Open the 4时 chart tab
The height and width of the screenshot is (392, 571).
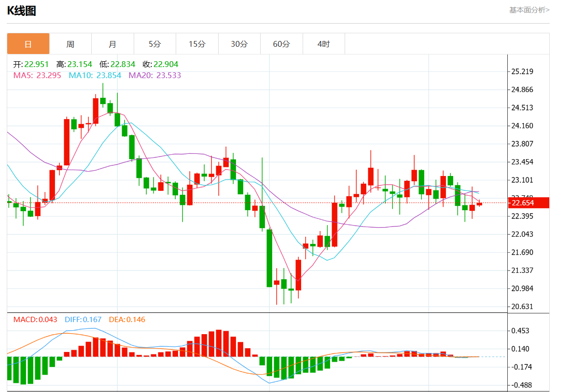point(324,44)
